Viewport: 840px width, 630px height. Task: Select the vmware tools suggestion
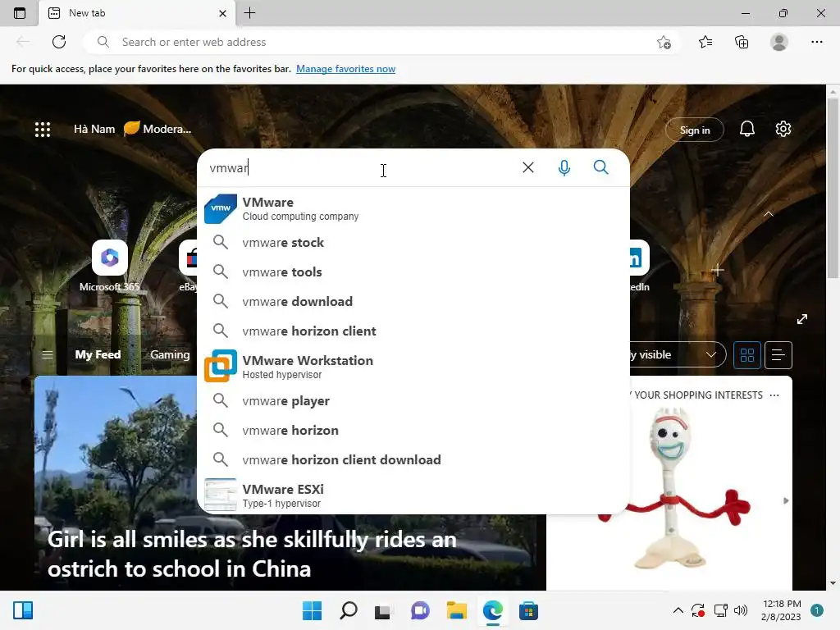[x=413, y=272]
